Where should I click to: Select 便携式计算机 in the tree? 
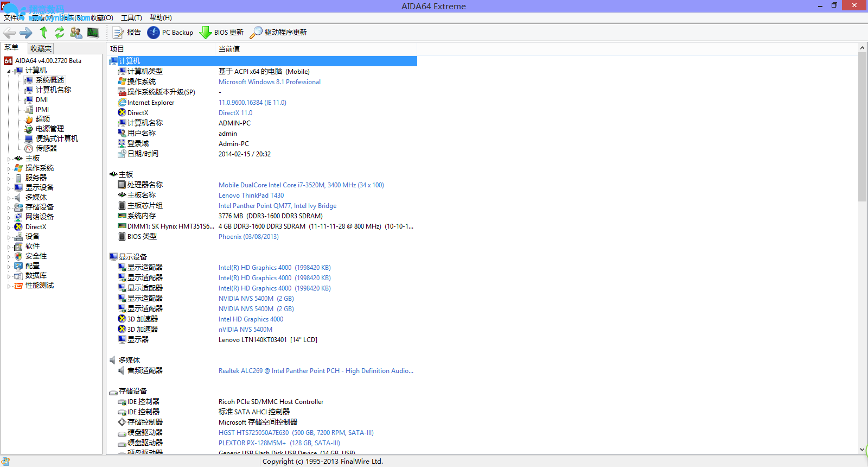click(56, 139)
